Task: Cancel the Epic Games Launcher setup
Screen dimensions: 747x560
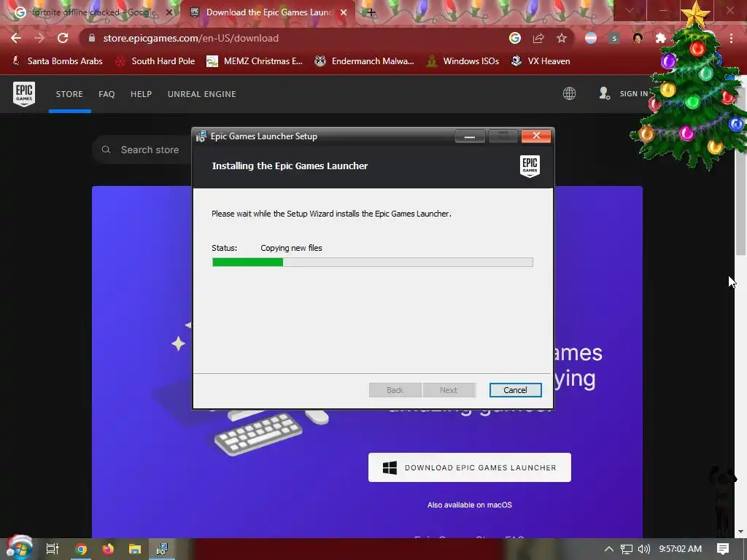Action: 515,390
